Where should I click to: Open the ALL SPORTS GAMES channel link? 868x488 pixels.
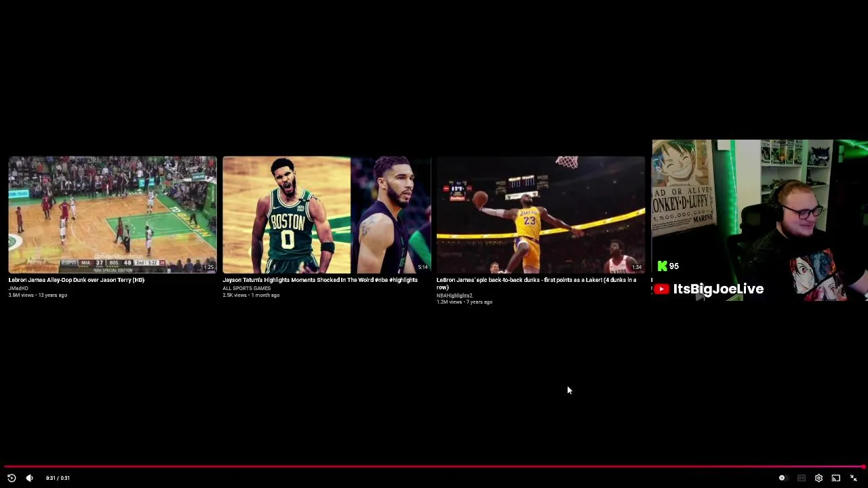(x=247, y=288)
